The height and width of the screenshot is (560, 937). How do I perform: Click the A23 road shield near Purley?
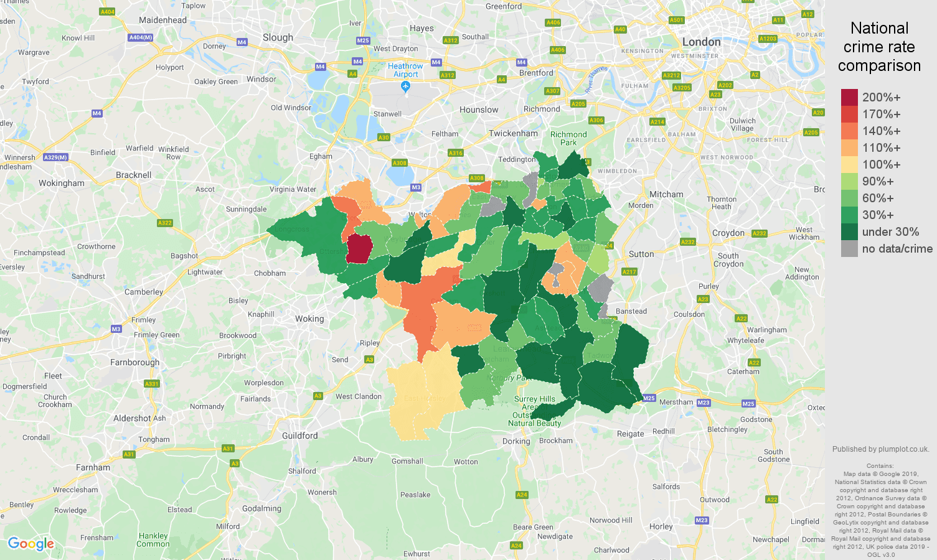[x=703, y=299]
